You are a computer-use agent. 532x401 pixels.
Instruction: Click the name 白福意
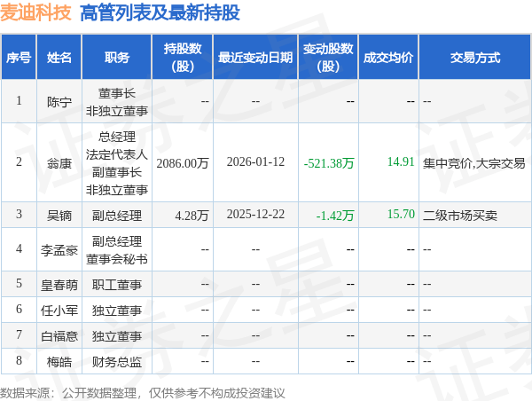point(59,336)
